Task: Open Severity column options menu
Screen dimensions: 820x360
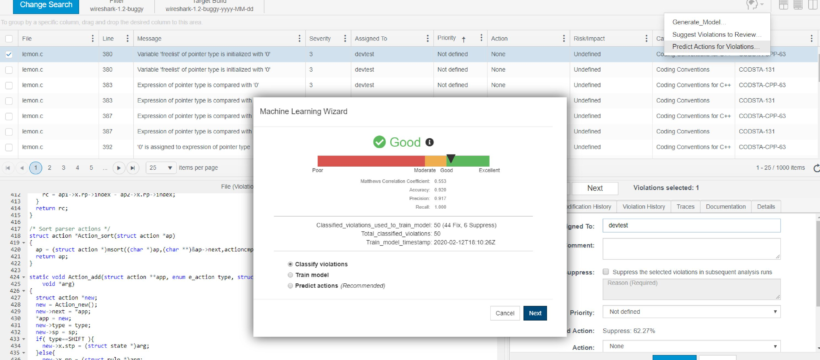Action: pos(345,38)
